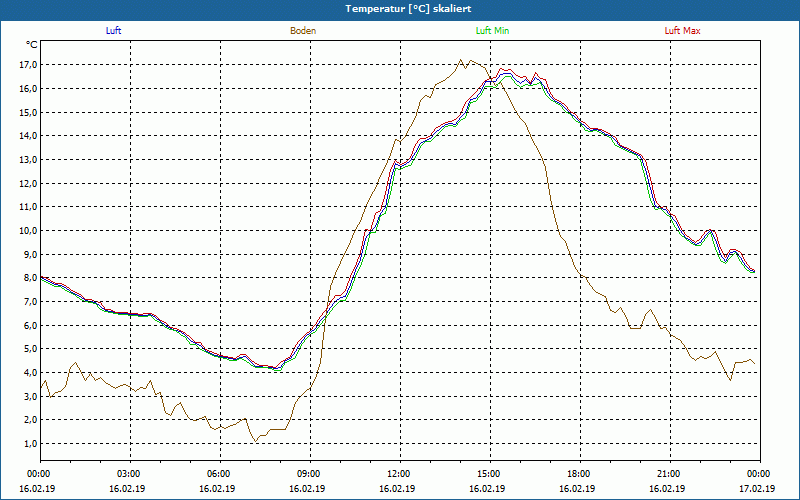
Task: Click the '9,0' y-axis value
Action: tap(31, 254)
